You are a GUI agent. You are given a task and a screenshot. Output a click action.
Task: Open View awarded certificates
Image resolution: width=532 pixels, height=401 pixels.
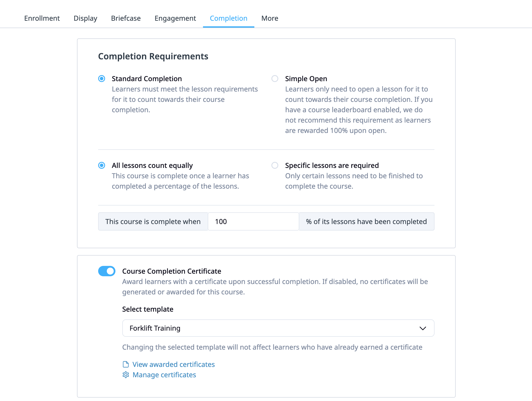pyautogui.click(x=173, y=364)
